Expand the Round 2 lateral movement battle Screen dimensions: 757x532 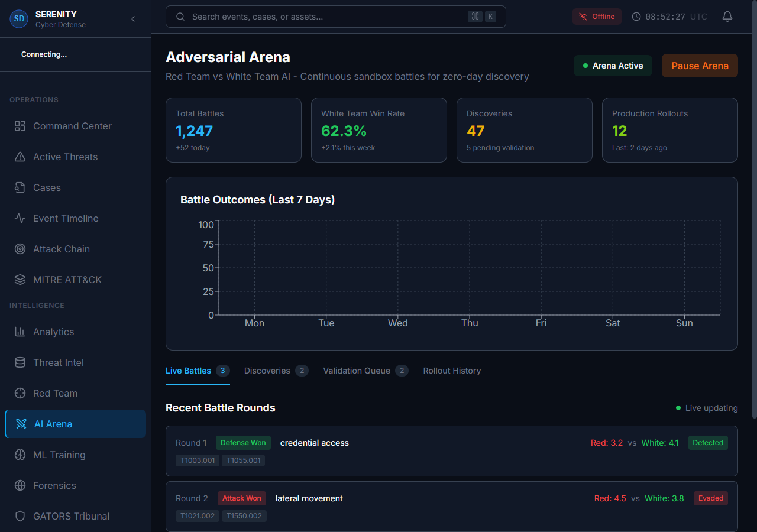452,505
